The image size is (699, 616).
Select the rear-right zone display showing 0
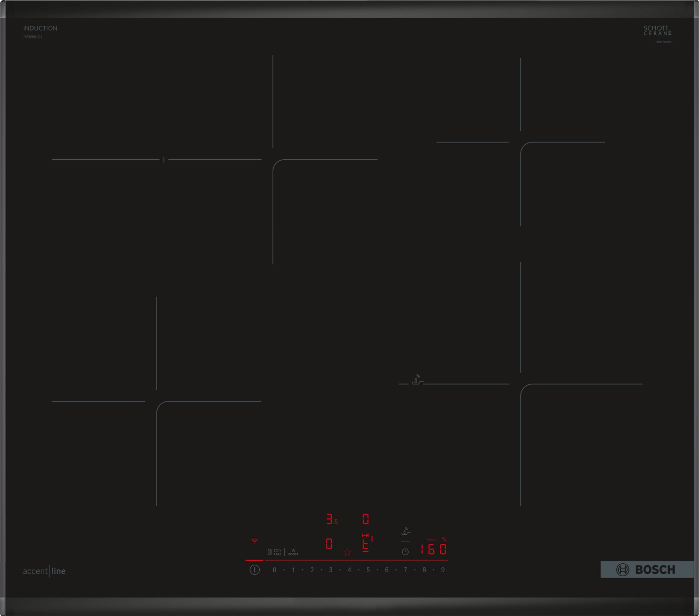366,519
